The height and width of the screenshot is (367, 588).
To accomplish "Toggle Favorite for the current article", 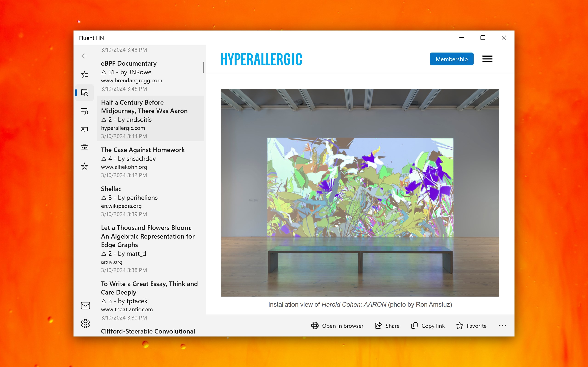I will point(471,326).
